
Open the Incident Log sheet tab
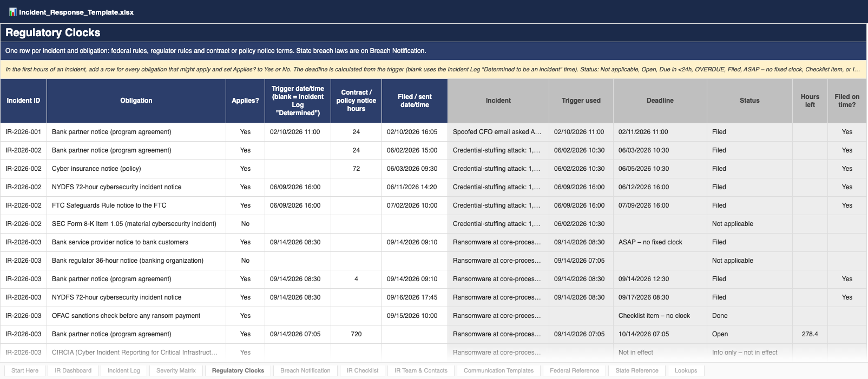[x=124, y=370]
